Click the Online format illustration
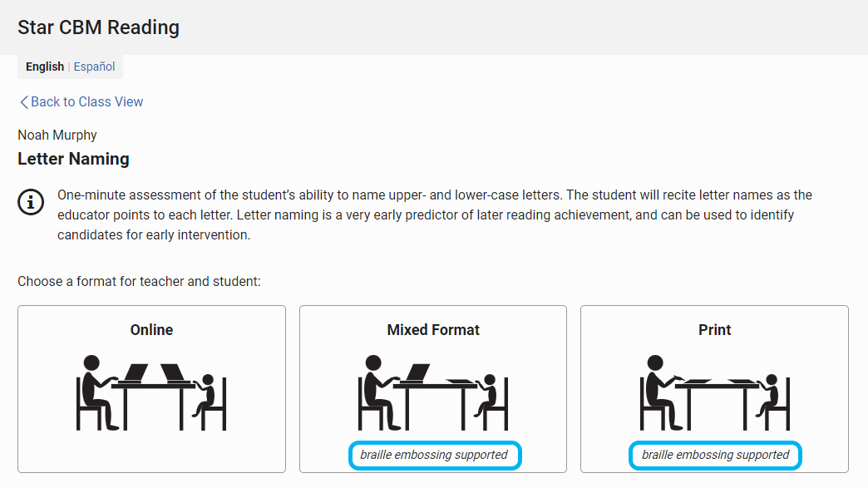The height and width of the screenshot is (488, 868). pyautogui.click(x=151, y=393)
